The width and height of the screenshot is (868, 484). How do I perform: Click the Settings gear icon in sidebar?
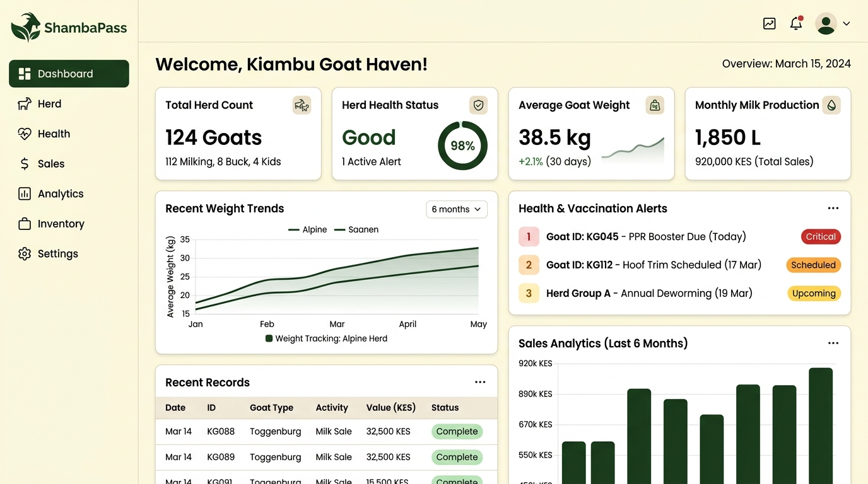25,254
